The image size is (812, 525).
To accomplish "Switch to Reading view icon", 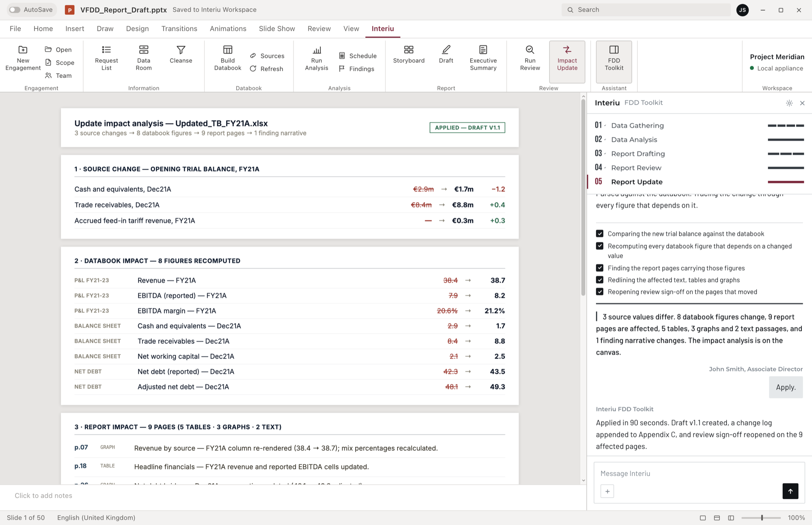I will [731, 518].
